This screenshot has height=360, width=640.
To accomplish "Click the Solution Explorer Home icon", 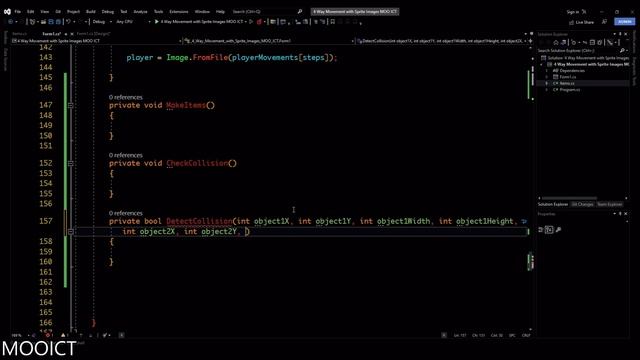I will [x=556, y=42].
